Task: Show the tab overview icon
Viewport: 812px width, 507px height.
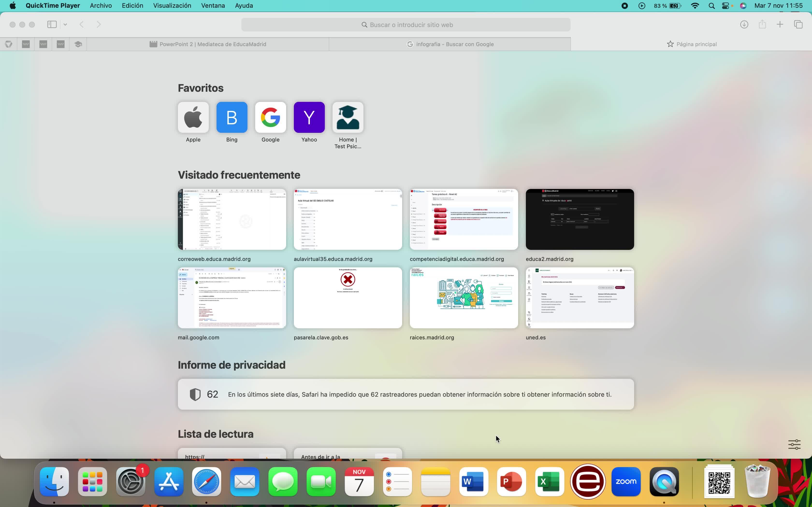Action: (798, 24)
